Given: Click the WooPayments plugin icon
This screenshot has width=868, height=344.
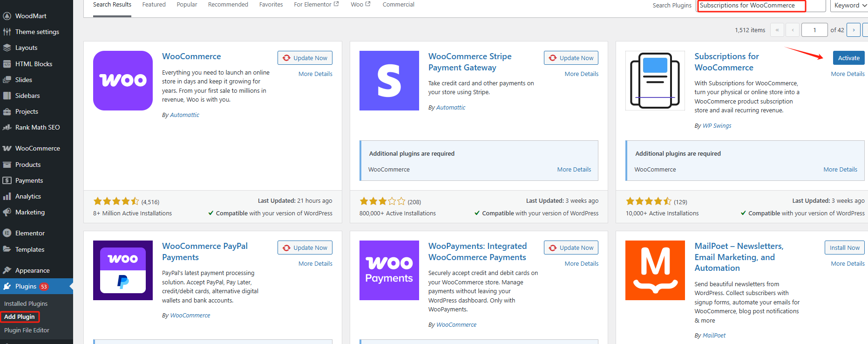Looking at the screenshot, I should (x=389, y=270).
